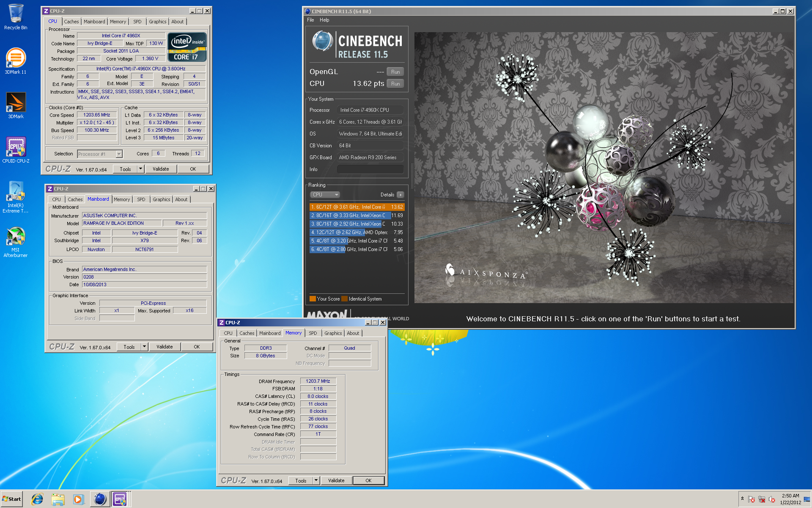Select the CPU-Z taskbar icon
This screenshot has height=508, width=812.
120,499
